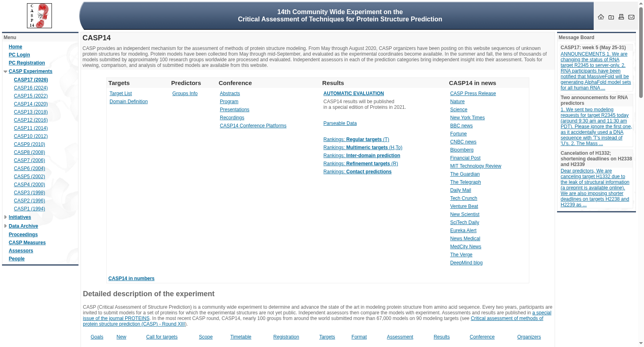
Task: Open AUTOMATIC EVALUATION results
Action: (353, 94)
